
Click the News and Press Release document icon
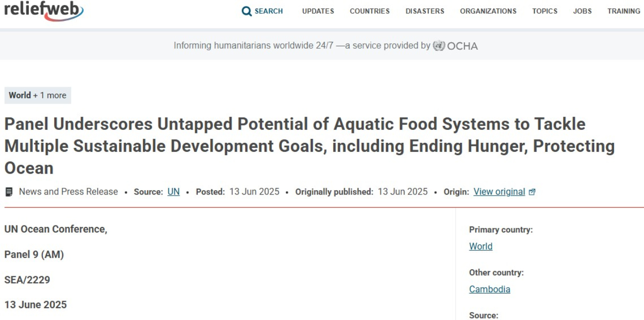coord(9,192)
